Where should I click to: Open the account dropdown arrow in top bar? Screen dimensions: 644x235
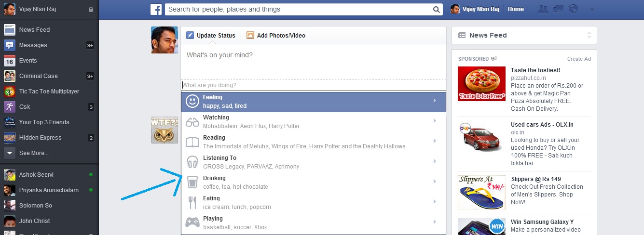click(x=592, y=10)
